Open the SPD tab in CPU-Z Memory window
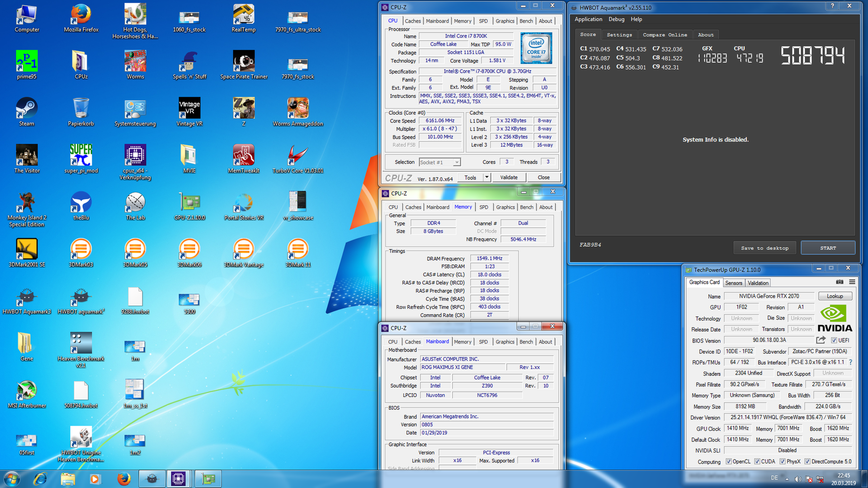868x488 pixels. pos(484,207)
